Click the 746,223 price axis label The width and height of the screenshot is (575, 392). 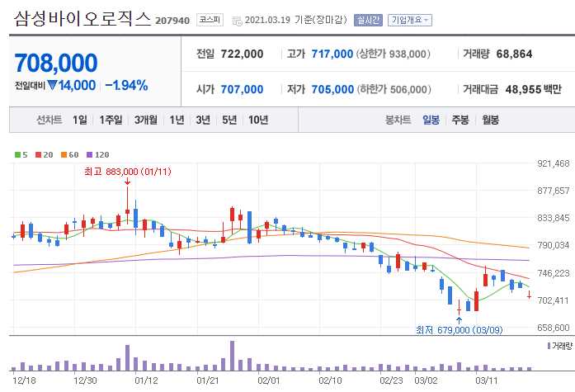coord(554,273)
